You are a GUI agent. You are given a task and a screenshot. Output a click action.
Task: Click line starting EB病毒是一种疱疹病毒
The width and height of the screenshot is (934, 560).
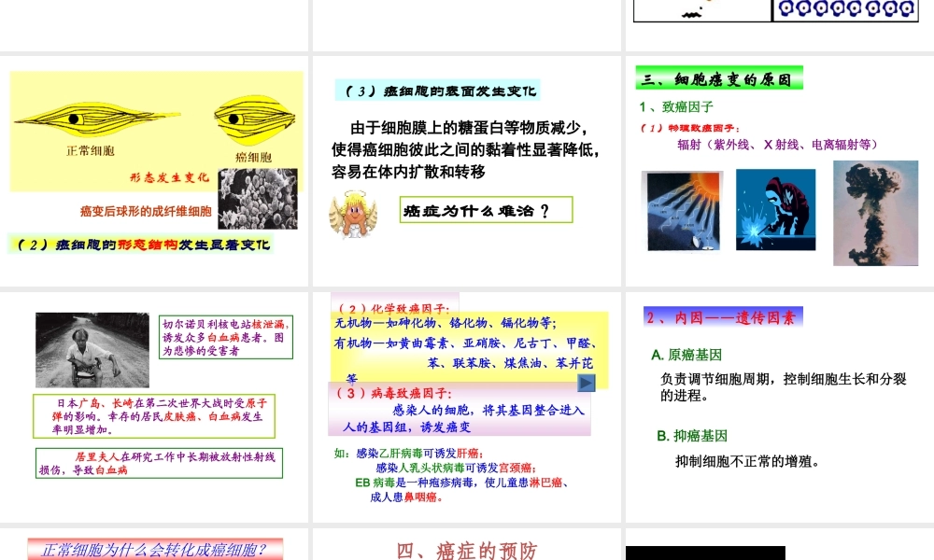[462, 483]
